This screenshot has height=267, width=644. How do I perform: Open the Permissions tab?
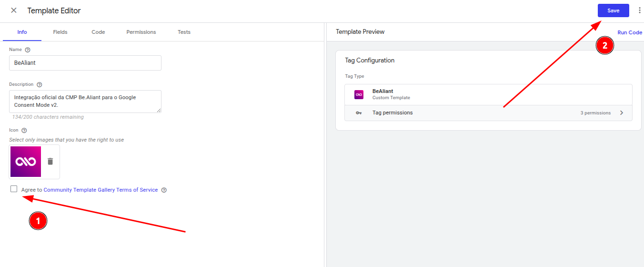[141, 32]
